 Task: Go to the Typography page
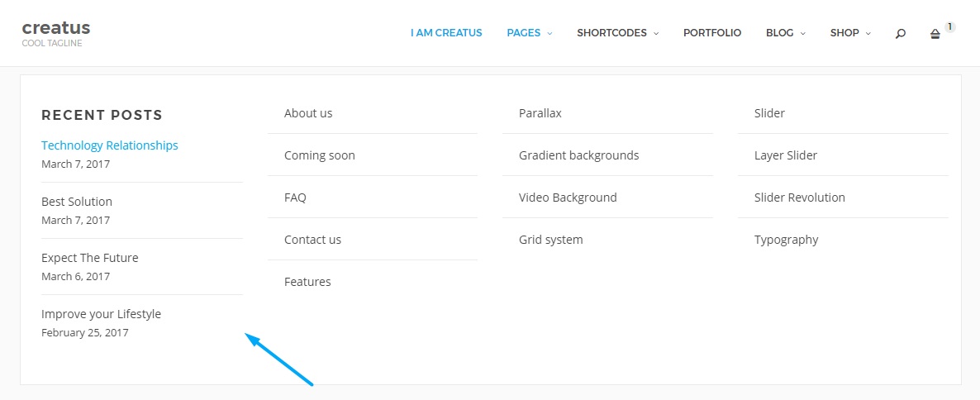click(786, 240)
